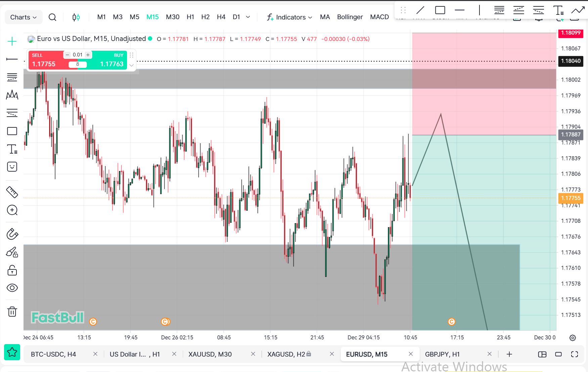Pick the ruler measure tool
Screen dimensions: 588x372
tap(12, 192)
